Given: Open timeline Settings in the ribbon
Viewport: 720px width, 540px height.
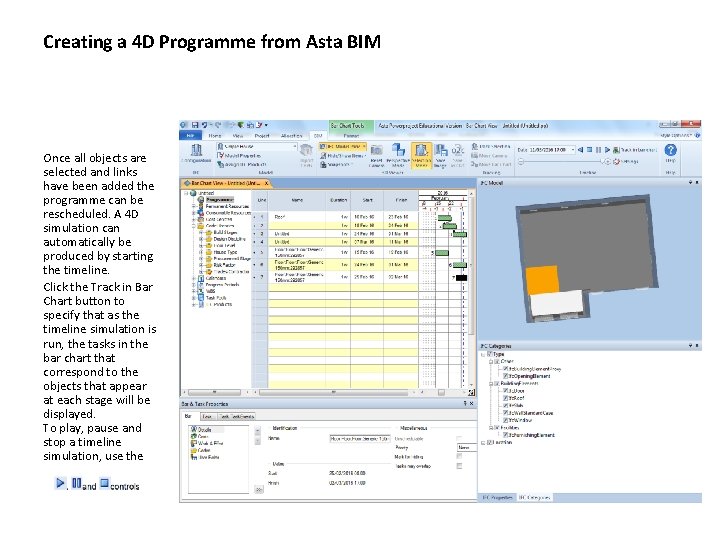Looking at the screenshot, I should [626, 161].
